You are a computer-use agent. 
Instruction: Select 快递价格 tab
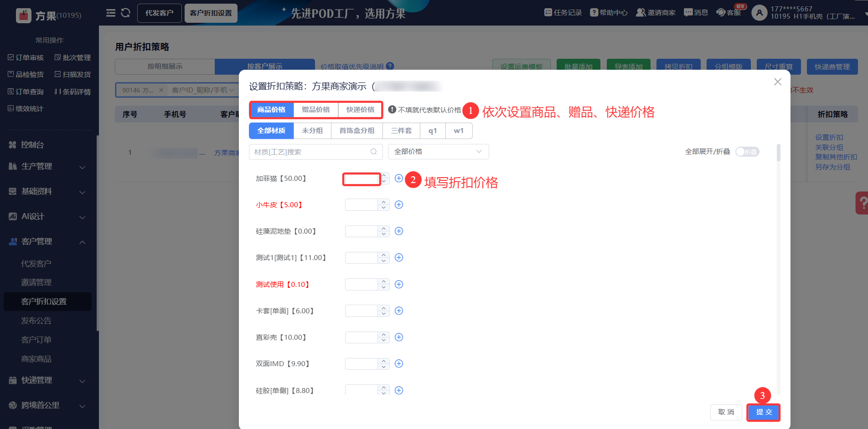pos(360,110)
